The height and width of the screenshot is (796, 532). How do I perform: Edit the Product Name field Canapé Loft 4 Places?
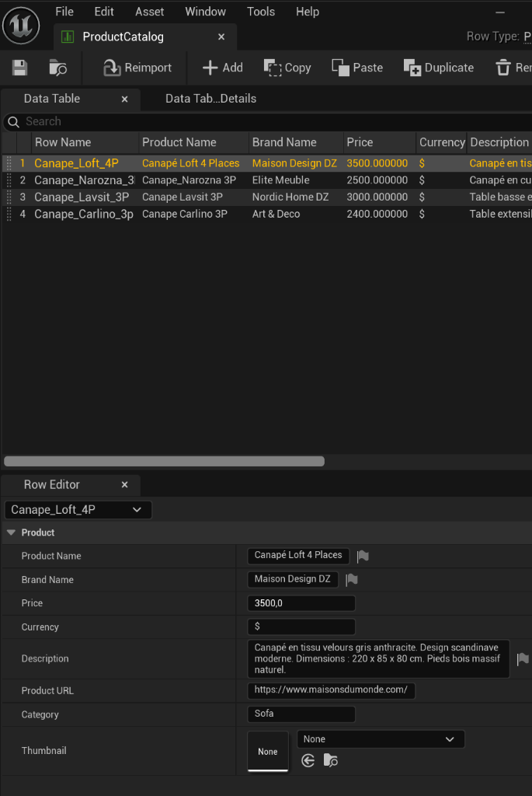[x=298, y=555]
